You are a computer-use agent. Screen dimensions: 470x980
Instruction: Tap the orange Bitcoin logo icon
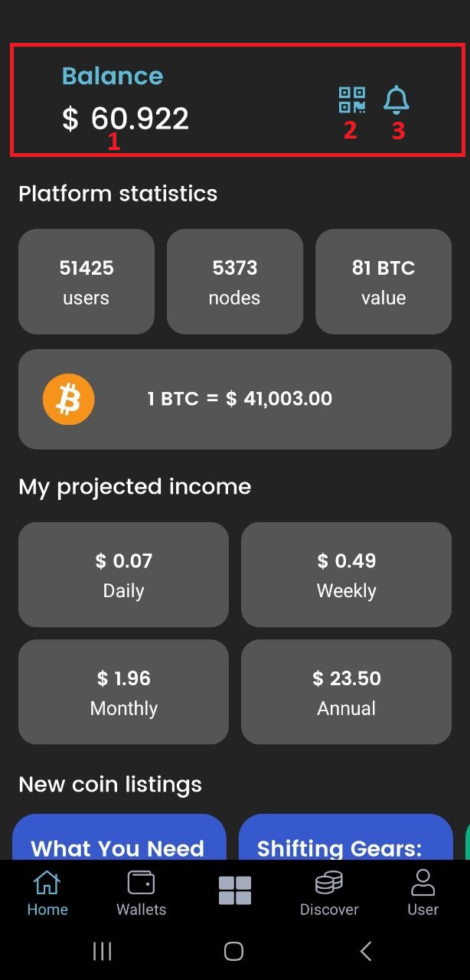point(68,399)
